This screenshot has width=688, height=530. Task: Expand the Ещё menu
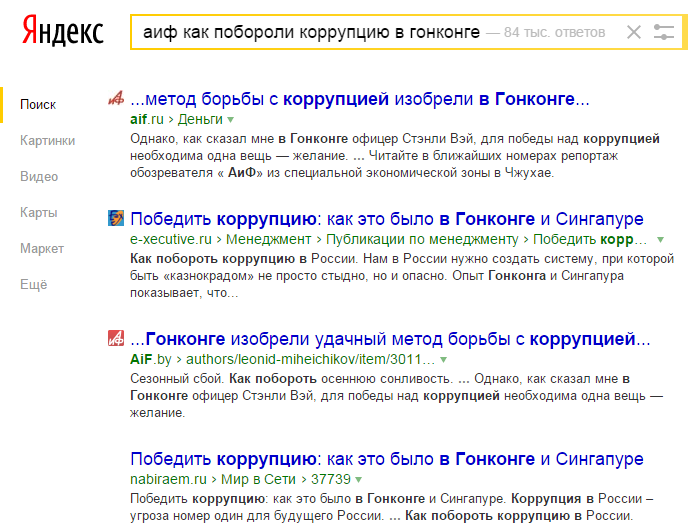pyautogui.click(x=33, y=284)
